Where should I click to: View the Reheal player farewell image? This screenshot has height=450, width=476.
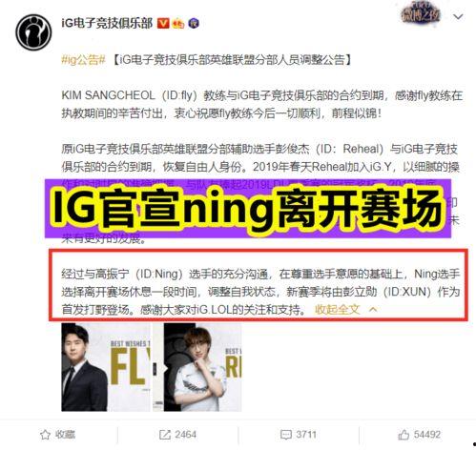pos(197,367)
